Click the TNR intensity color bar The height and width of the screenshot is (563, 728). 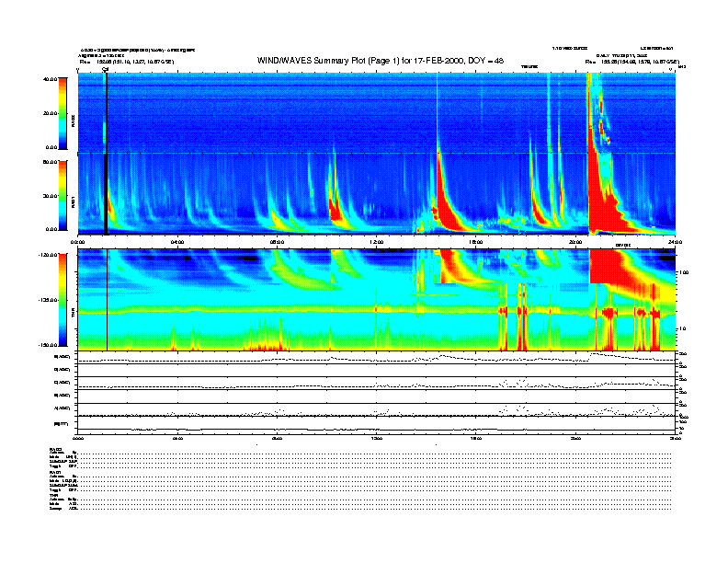point(63,300)
